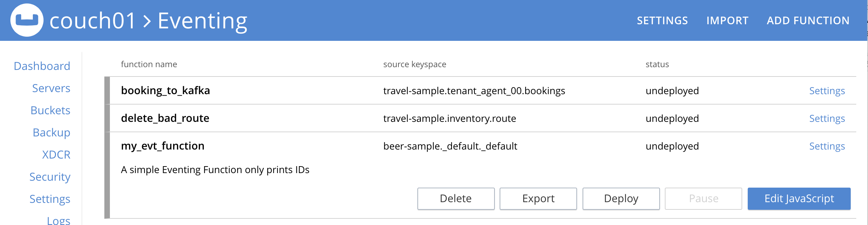Go to Dashboard in the sidebar

[x=42, y=66]
